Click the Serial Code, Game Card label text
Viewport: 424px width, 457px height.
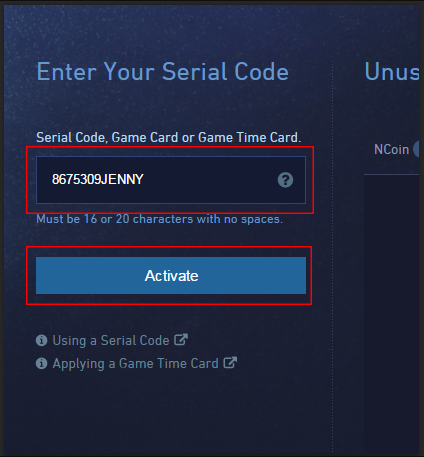pos(168,137)
